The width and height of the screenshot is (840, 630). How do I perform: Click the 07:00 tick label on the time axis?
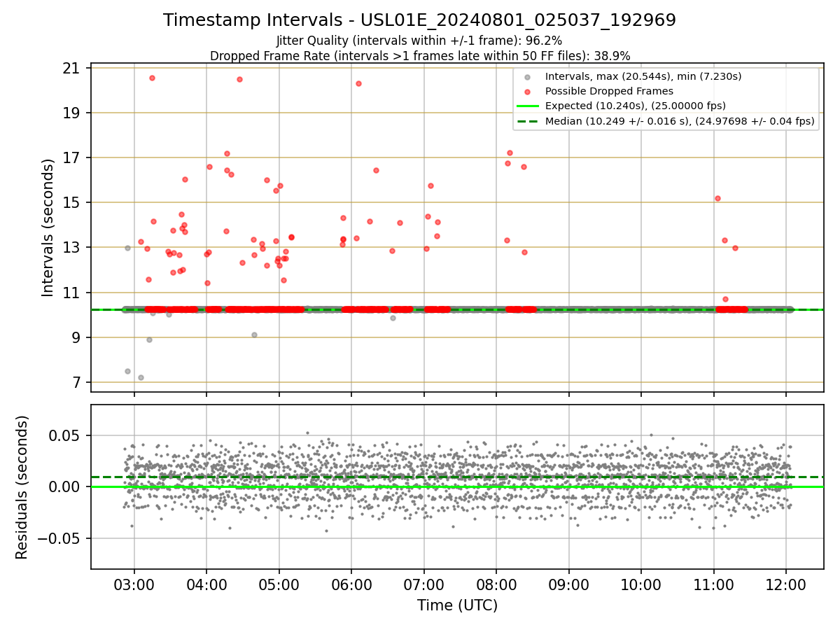click(423, 584)
